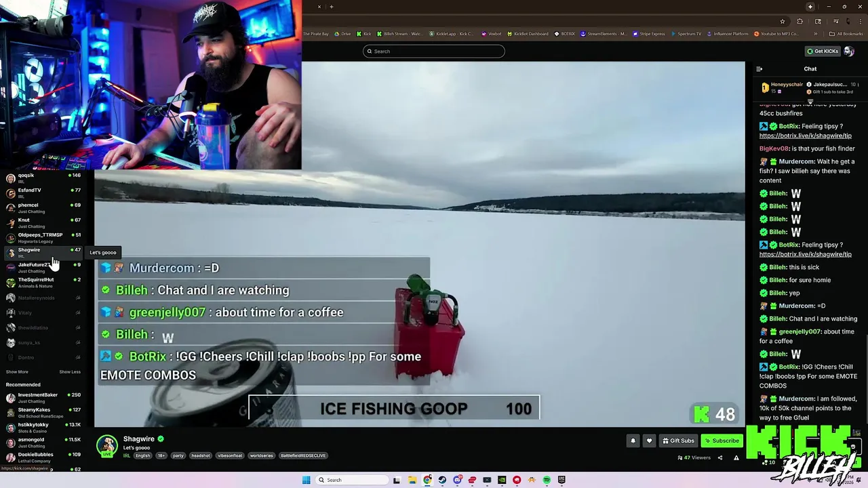Open the Spectrum TV bookmark

point(686,34)
